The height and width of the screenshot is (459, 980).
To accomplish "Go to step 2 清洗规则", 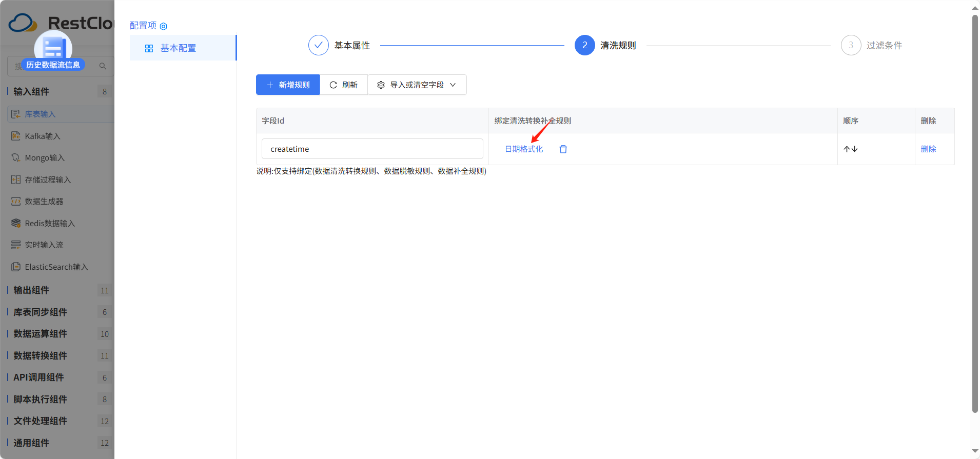I will pos(605,45).
